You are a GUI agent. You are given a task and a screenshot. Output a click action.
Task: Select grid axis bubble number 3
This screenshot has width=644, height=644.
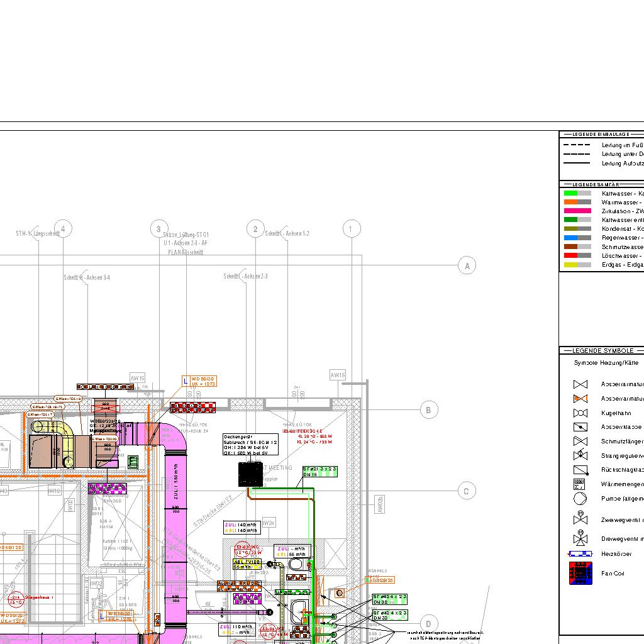click(x=159, y=229)
